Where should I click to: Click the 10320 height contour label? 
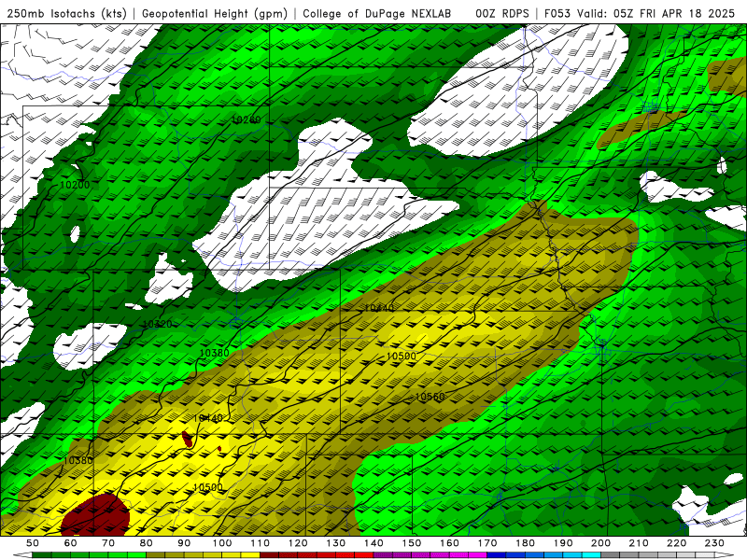pos(157,324)
